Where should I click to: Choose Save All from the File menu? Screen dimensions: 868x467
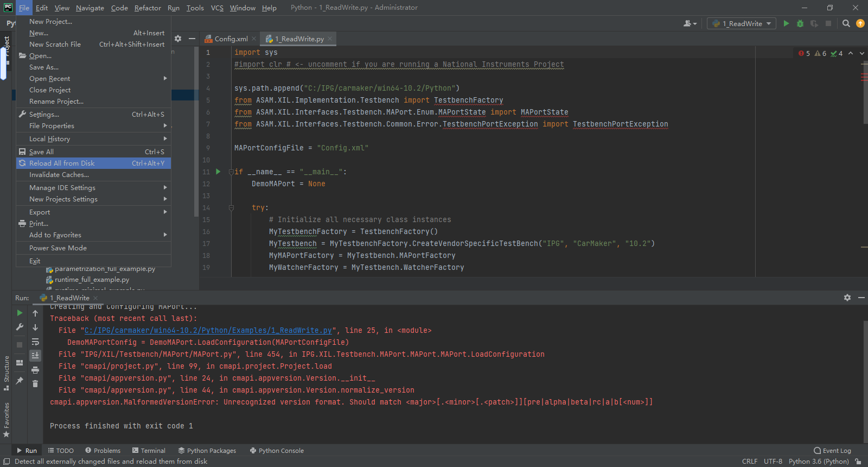(93, 152)
